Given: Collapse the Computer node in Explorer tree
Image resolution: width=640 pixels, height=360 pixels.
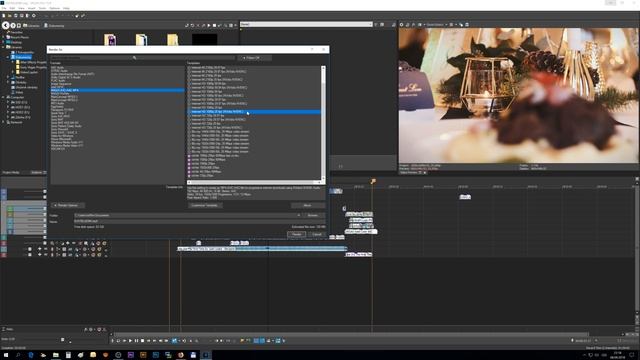Looking at the screenshot, I should click(x=4, y=98).
